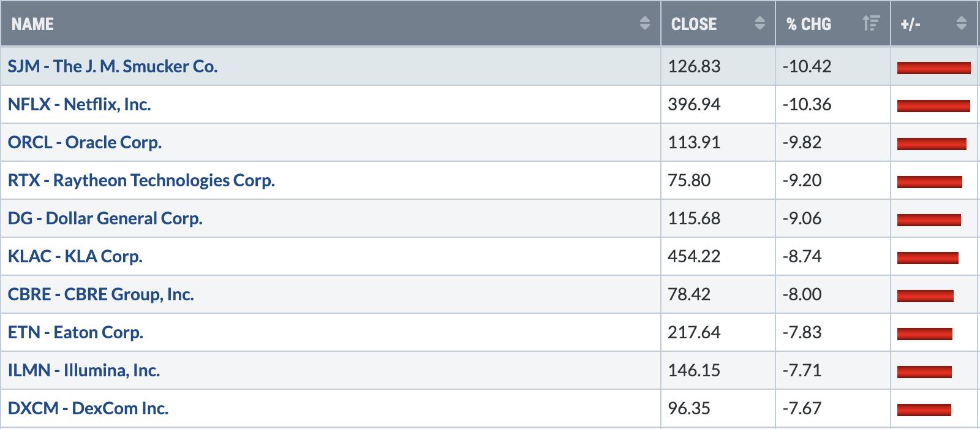Toggle the % CHG sort order icon
The width and height of the screenshot is (980, 429).
pos(870,23)
